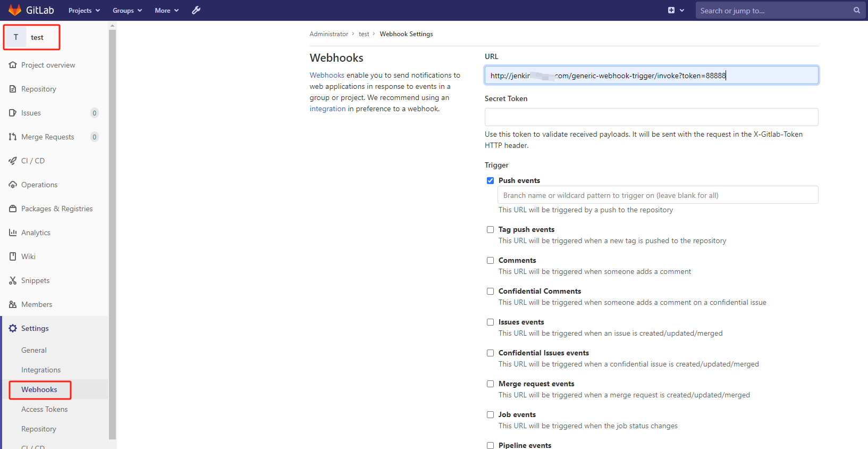Viewport: 868px width, 449px height.
Task: Enable the Pipeline events checkbox
Action: coord(490,445)
